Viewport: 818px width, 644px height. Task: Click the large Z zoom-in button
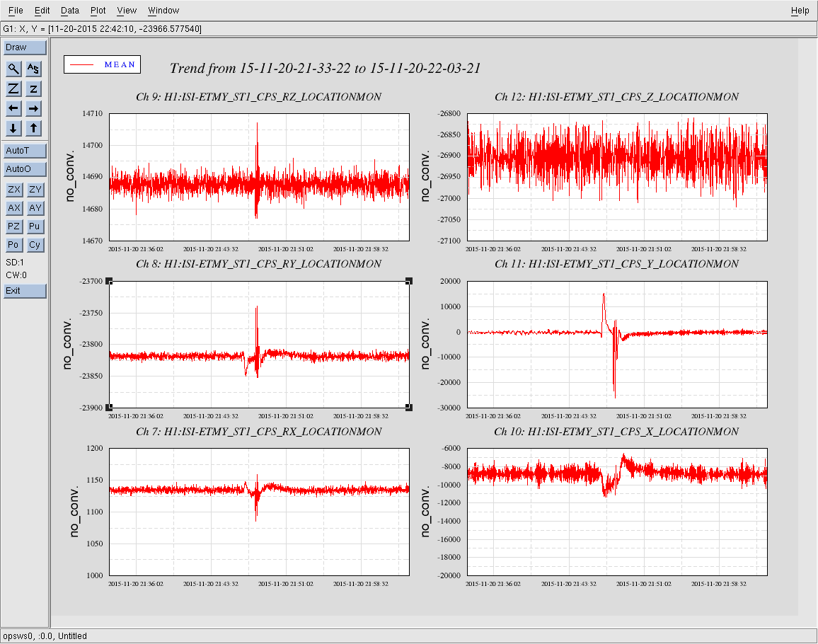[13, 88]
